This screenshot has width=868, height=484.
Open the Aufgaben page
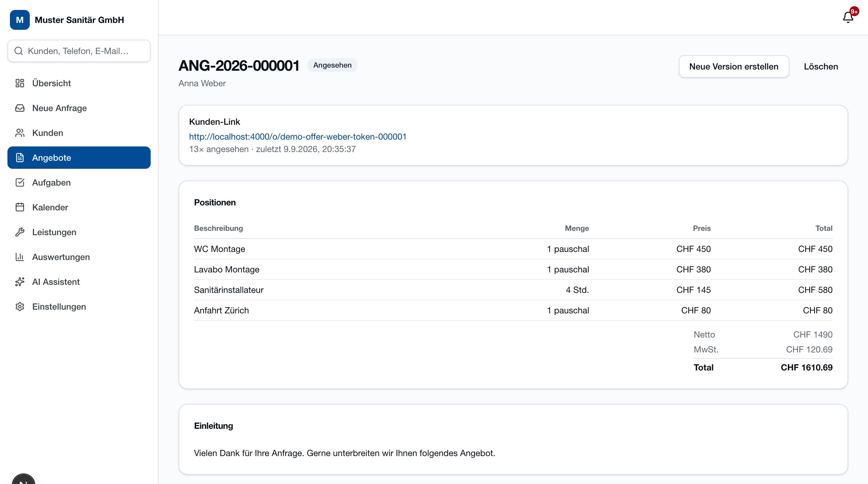(x=79, y=182)
